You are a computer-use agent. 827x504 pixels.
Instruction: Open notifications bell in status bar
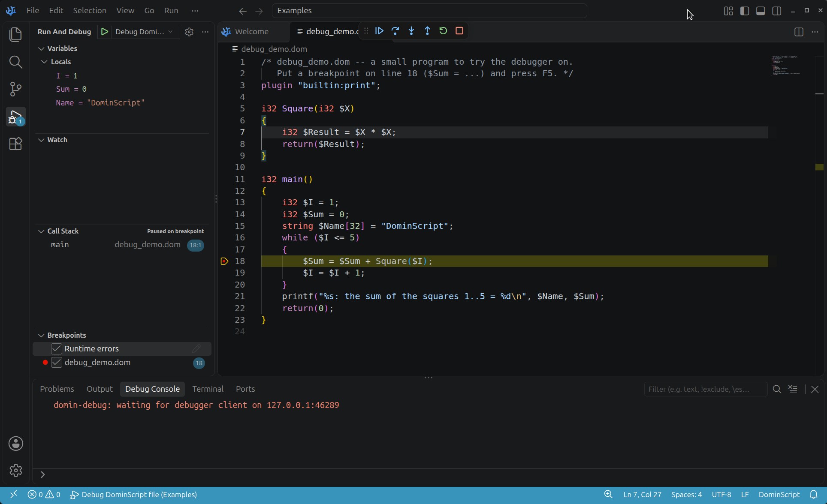pyautogui.click(x=813, y=495)
